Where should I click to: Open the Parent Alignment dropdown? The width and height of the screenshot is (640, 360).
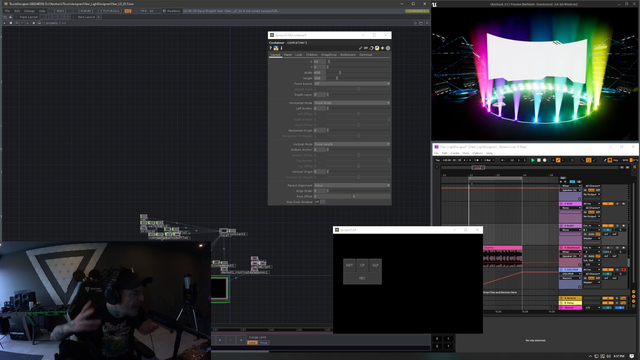[352, 185]
